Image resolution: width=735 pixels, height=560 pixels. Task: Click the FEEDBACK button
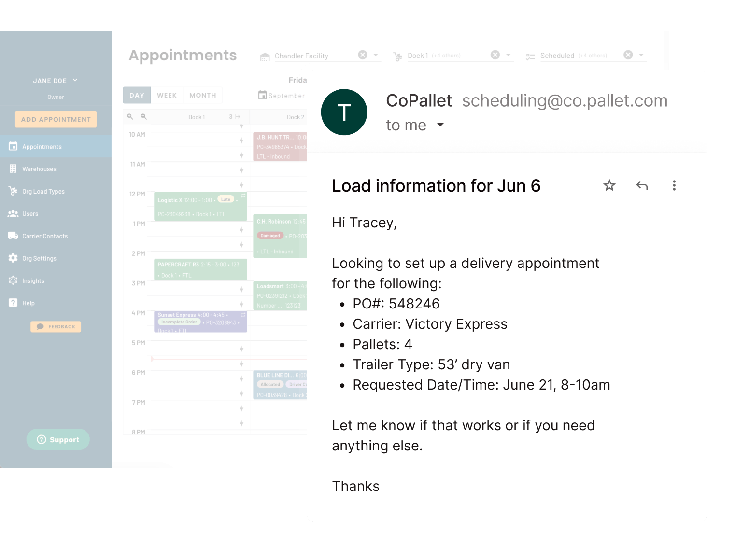tap(56, 327)
